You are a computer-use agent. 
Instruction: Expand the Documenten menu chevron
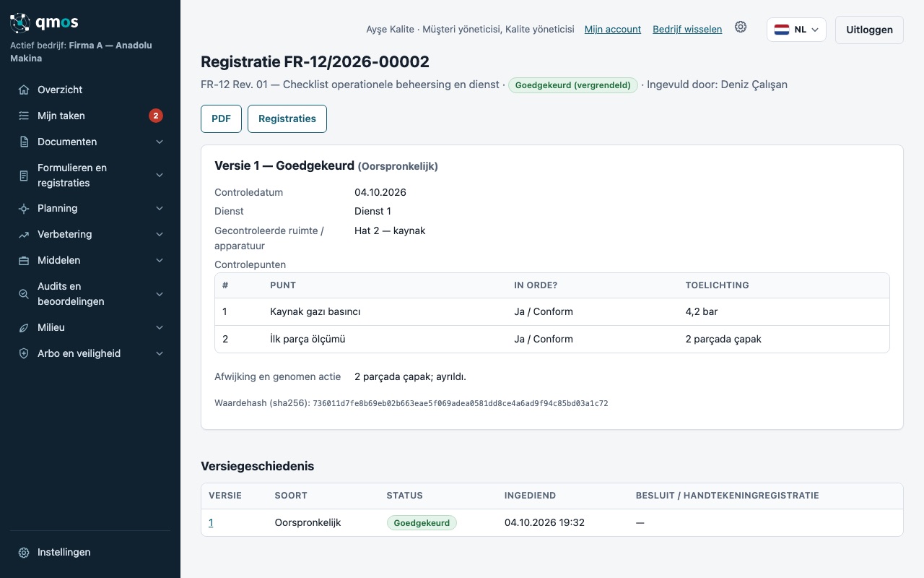160,142
